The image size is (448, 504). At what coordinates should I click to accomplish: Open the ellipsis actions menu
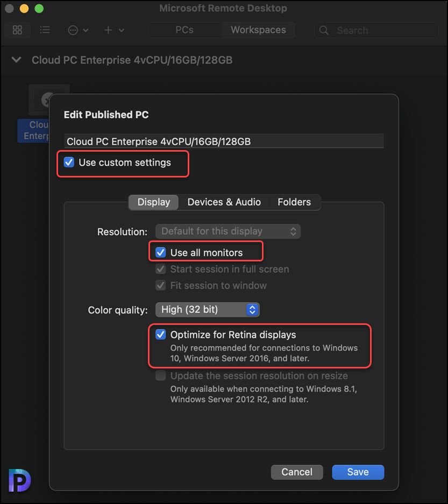tap(78, 30)
